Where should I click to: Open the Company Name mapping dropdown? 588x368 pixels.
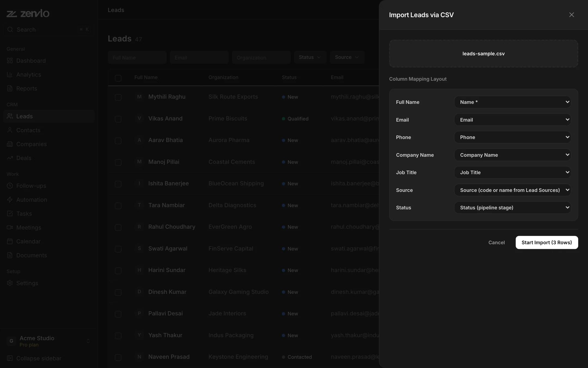513,155
